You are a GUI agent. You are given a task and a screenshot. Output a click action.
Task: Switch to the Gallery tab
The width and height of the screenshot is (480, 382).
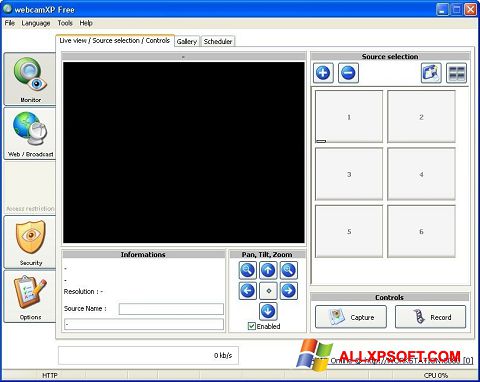187,41
